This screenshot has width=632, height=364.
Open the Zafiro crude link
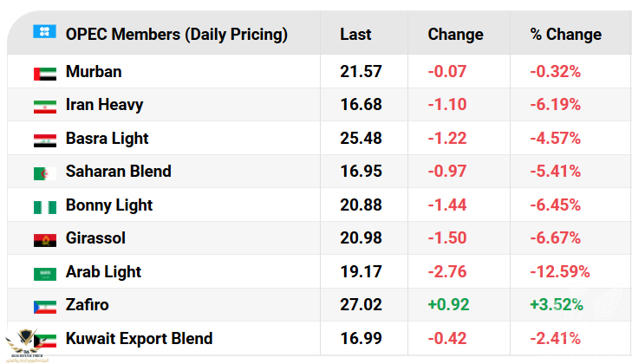[x=88, y=305]
